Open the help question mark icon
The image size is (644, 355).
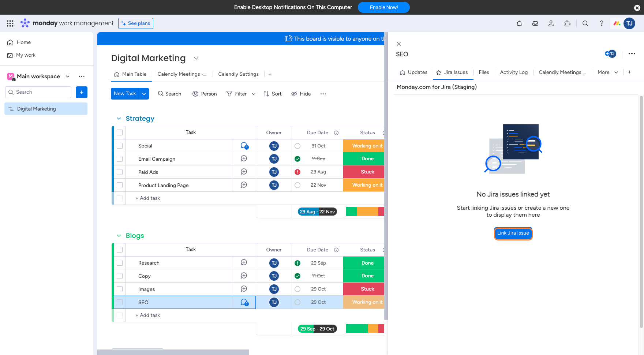tap(601, 23)
